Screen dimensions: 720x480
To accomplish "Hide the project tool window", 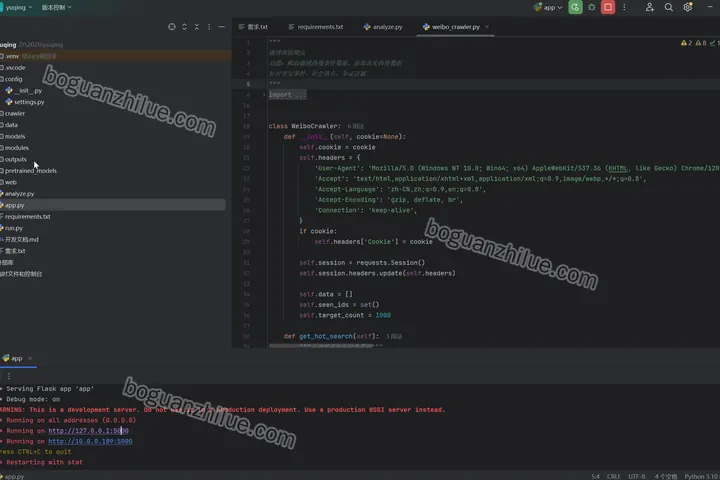I will (221, 27).
